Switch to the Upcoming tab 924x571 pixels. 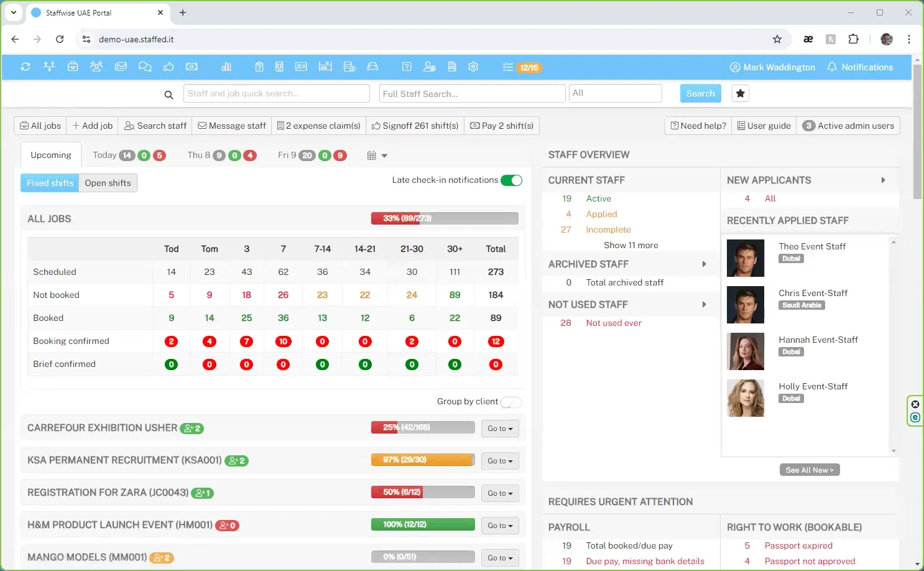point(51,156)
